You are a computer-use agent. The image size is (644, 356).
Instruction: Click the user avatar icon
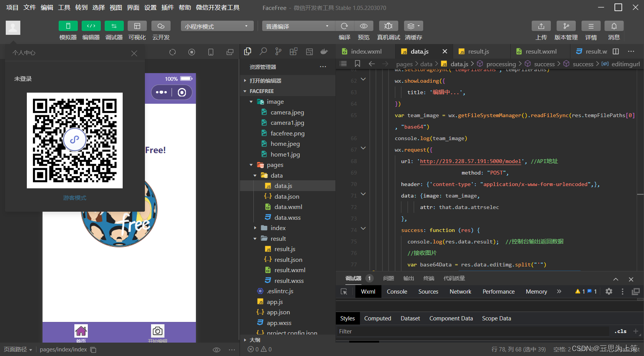(x=13, y=28)
